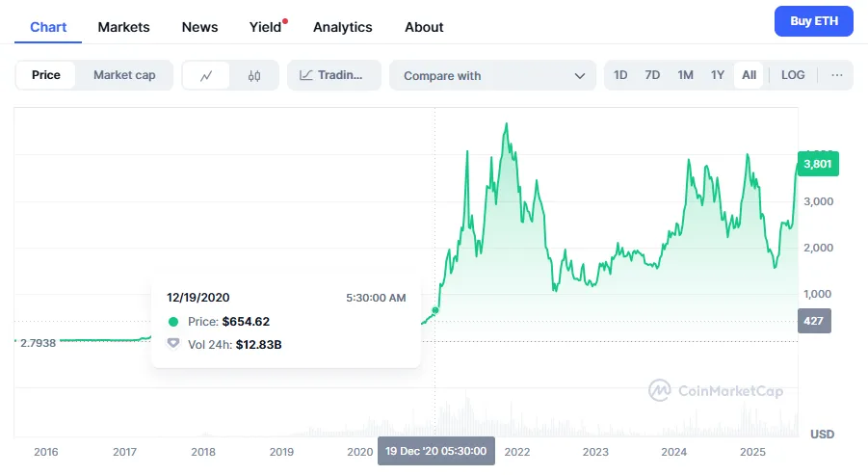The width and height of the screenshot is (868, 475).
Task: Switch to the Analytics tab
Action: click(342, 27)
